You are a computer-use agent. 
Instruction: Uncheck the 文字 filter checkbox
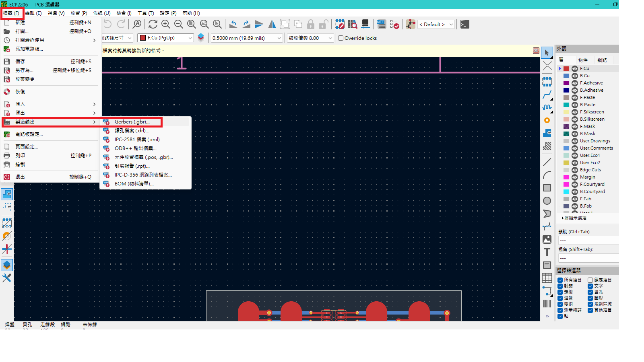pyautogui.click(x=590, y=286)
